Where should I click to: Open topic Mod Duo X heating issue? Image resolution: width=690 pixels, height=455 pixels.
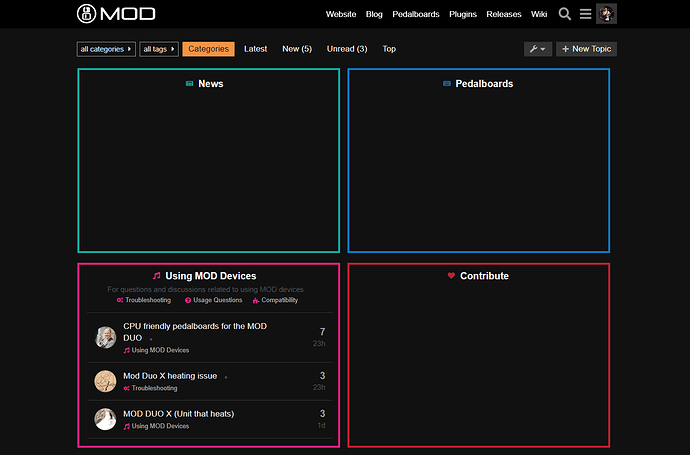click(170, 376)
